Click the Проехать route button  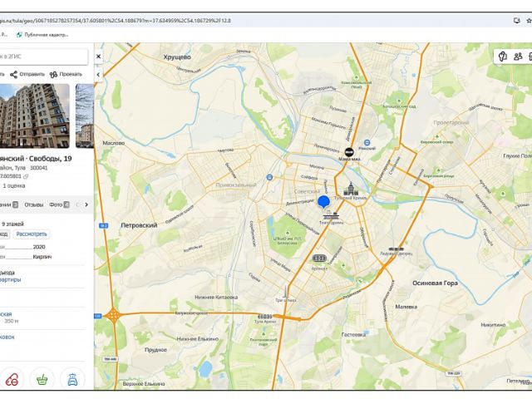(66, 74)
